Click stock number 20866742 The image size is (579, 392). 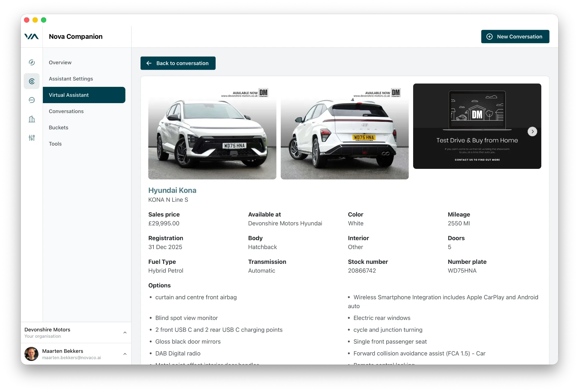pos(362,271)
